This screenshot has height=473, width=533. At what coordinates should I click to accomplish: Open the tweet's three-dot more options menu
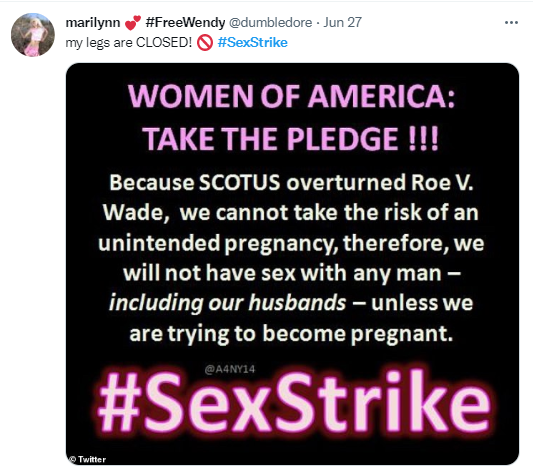click(511, 23)
